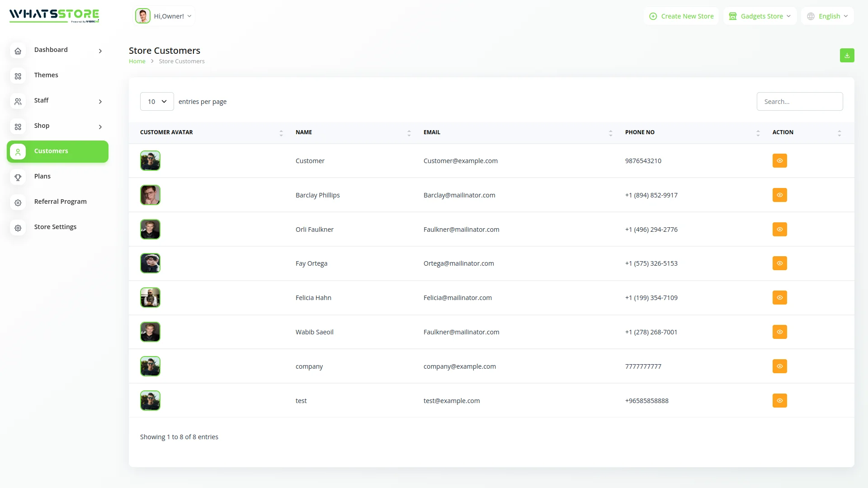Click the globe icon beside English
Image resolution: width=868 pixels, height=488 pixels.
tap(811, 16)
